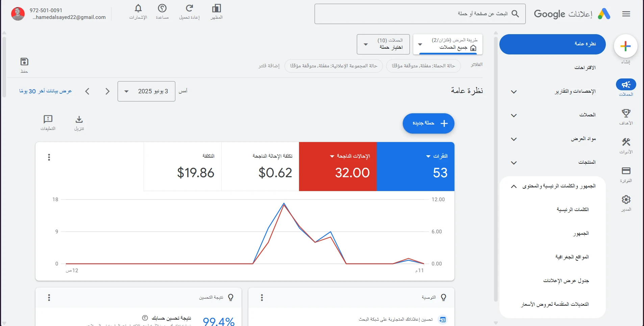Open the appearance (المظهر) icon

coord(216,8)
